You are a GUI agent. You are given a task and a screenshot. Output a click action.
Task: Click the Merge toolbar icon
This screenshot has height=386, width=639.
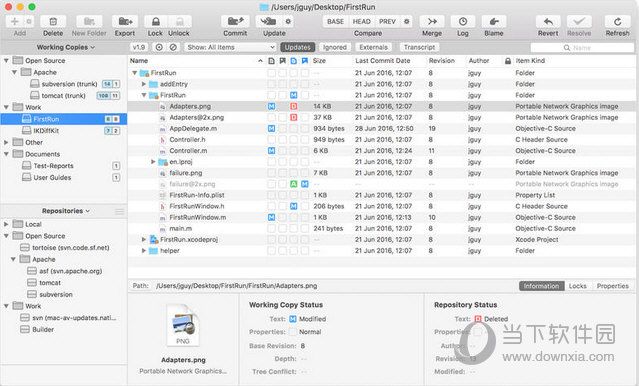pos(432,22)
